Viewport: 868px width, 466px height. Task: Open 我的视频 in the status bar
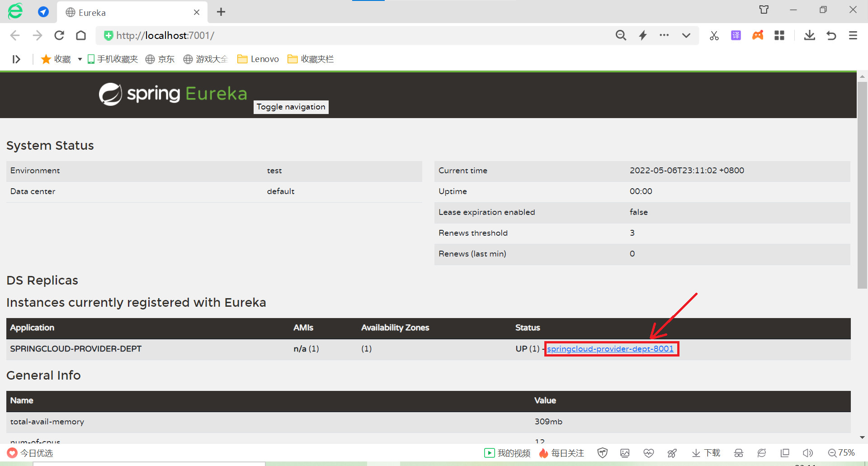click(x=507, y=453)
